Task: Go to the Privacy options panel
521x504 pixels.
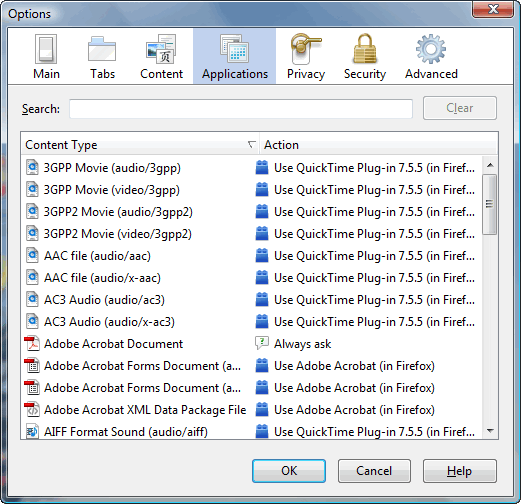Action: [x=306, y=57]
